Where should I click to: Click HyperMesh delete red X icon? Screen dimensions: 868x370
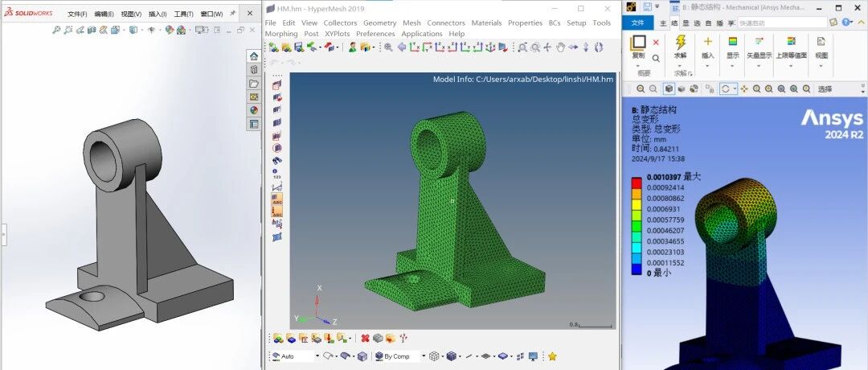366,338
